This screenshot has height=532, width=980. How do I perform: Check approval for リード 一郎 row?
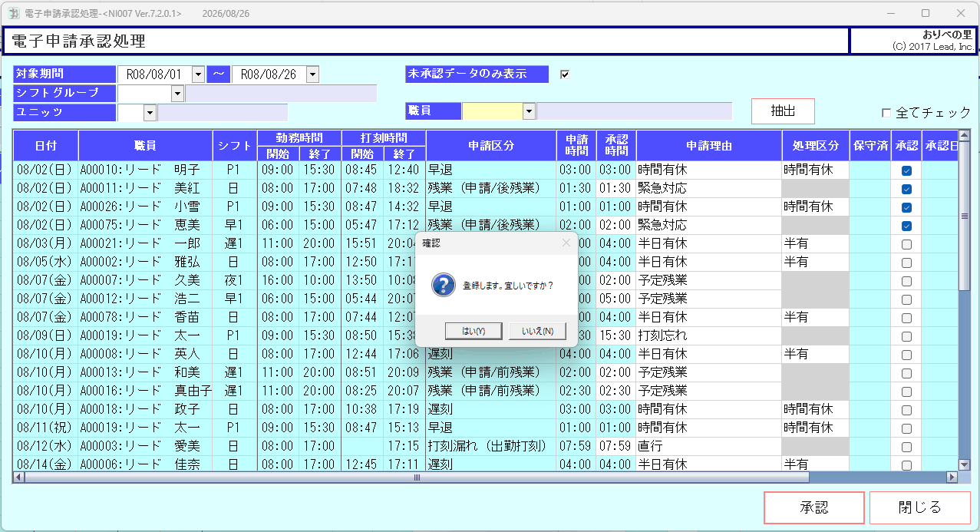pos(906,244)
